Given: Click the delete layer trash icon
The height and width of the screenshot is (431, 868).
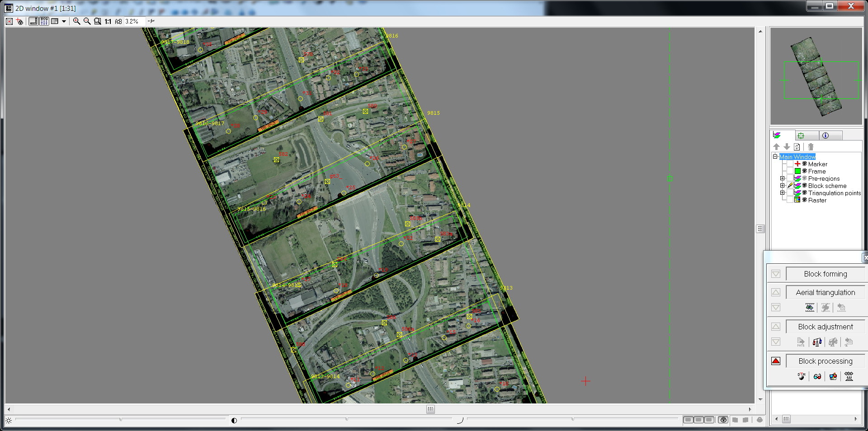Looking at the screenshot, I should [811, 147].
